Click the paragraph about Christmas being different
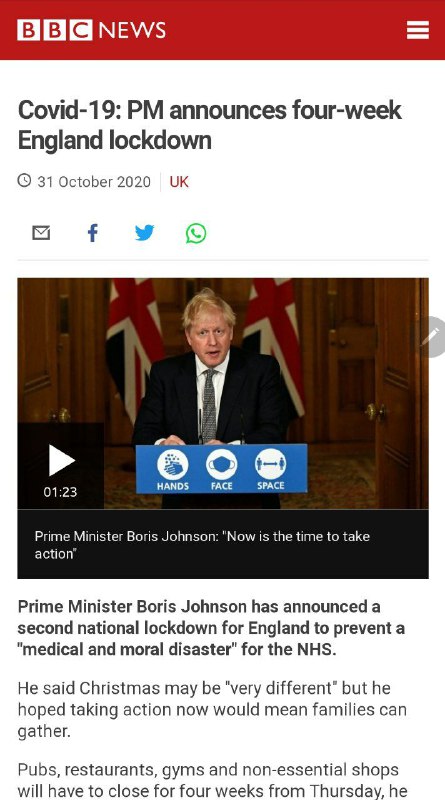Image resolution: width=445 pixels, height=800 pixels. 212,709
